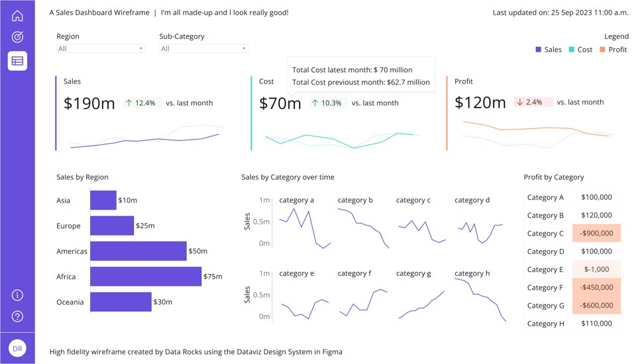The image size is (636, 364).
Task: Click the Category G profit row
Action: (x=572, y=305)
